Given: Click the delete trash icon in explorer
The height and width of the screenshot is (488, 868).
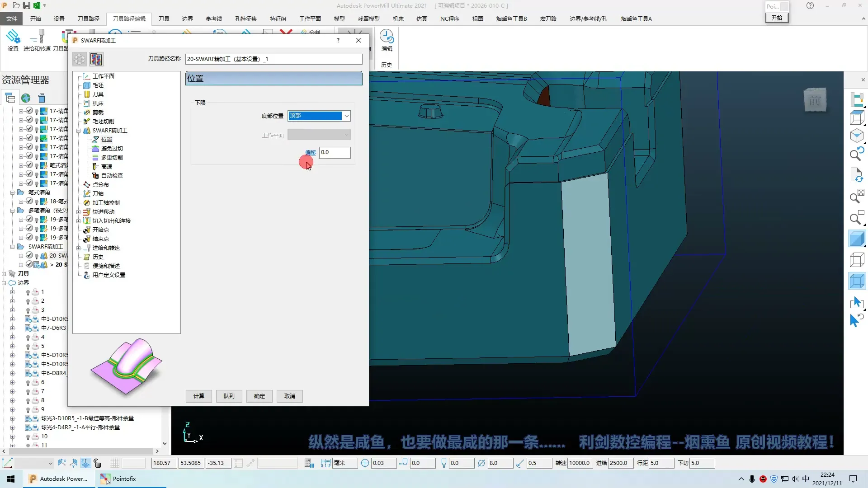Looking at the screenshot, I should 42,98.
